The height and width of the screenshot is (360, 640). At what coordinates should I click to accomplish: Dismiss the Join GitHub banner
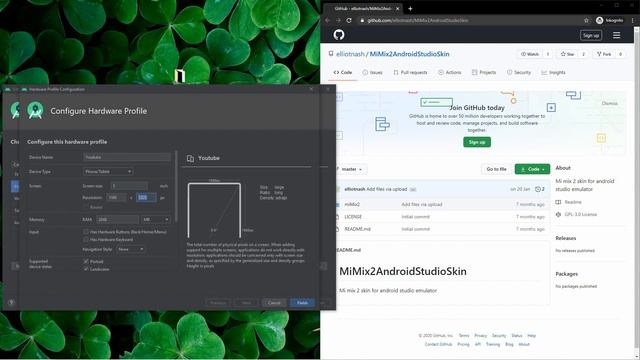(609, 103)
